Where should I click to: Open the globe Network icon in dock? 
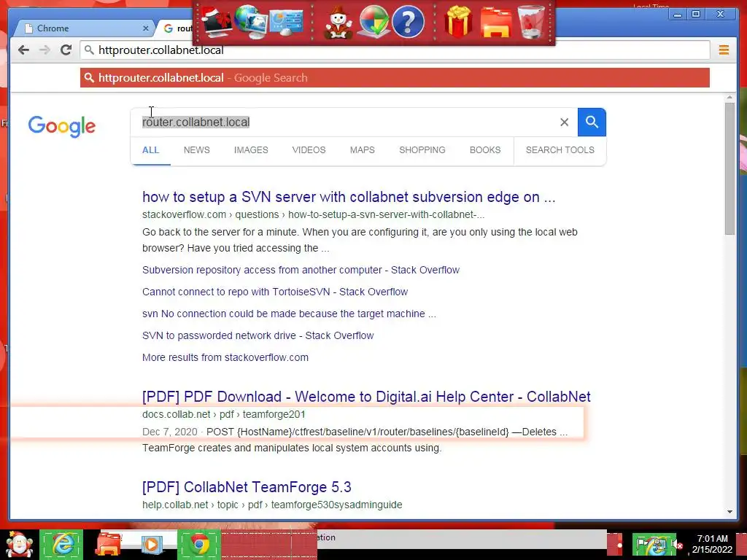click(x=251, y=22)
